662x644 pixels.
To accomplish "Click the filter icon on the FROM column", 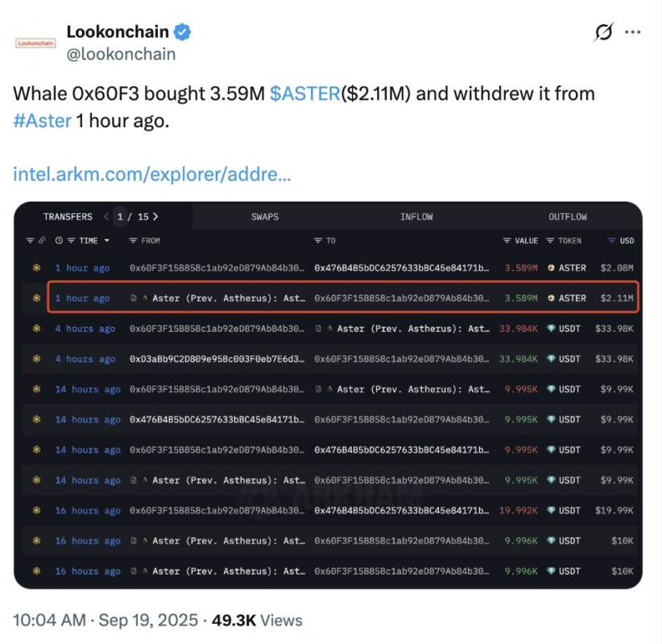I will coord(133,241).
